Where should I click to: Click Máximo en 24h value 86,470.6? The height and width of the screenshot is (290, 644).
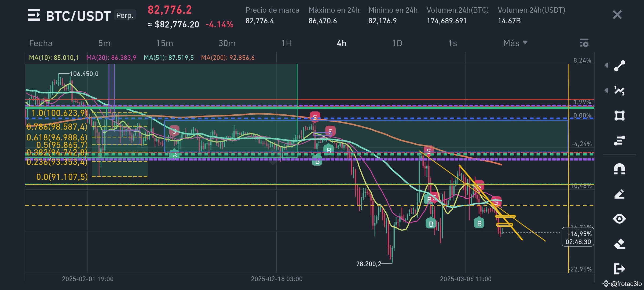point(323,21)
